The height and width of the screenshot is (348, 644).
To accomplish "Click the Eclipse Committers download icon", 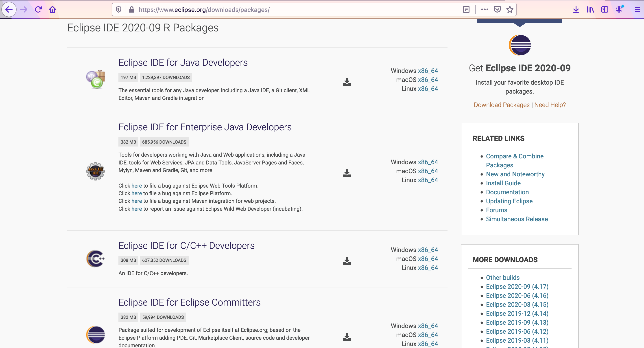I will [x=347, y=337].
